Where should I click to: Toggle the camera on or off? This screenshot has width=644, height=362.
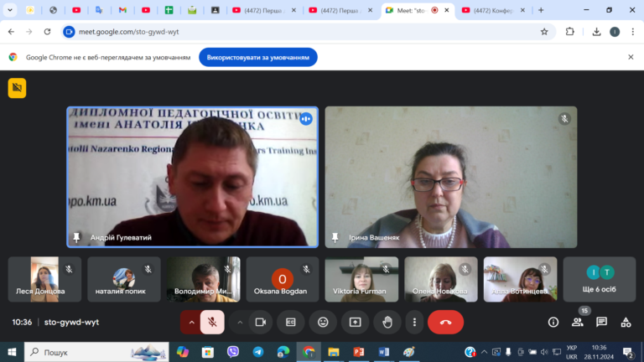261,322
